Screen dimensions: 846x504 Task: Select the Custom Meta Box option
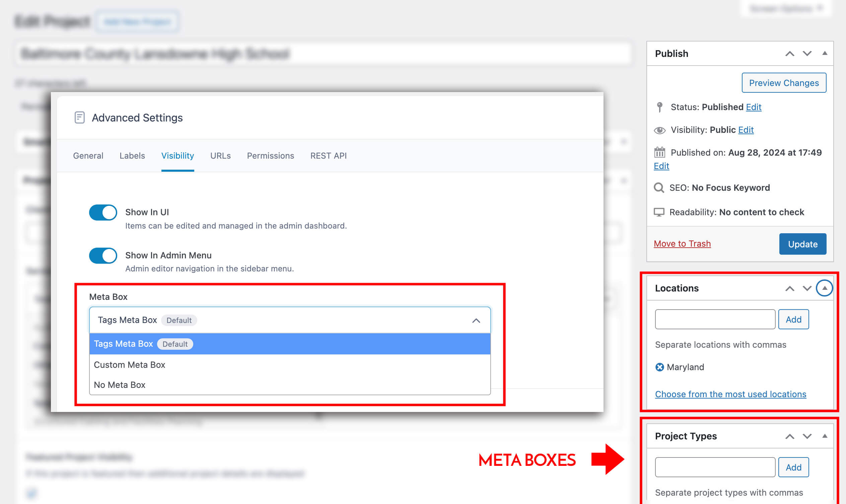pyautogui.click(x=130, y=364)
